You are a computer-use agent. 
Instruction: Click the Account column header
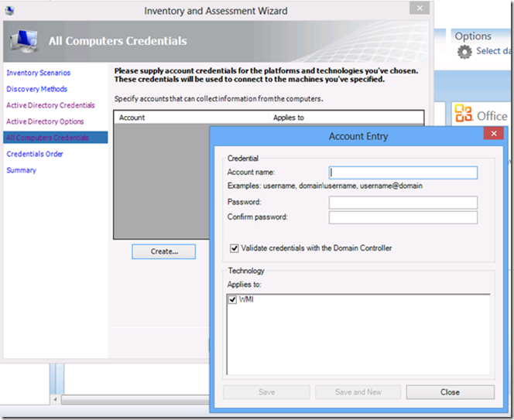coord(191,118)
